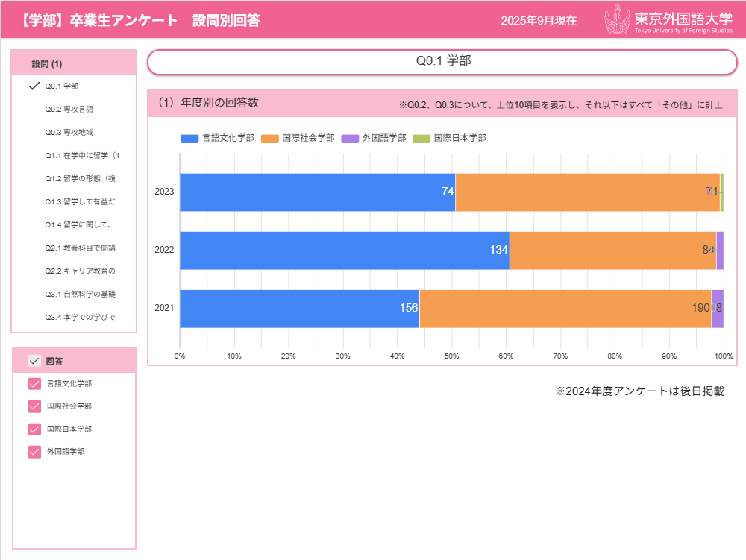Image resolution: width=746 pixels, height=560 pixels.
Task: Uncheck the 言語文化学部 checkbox
Action: (34, 384)
